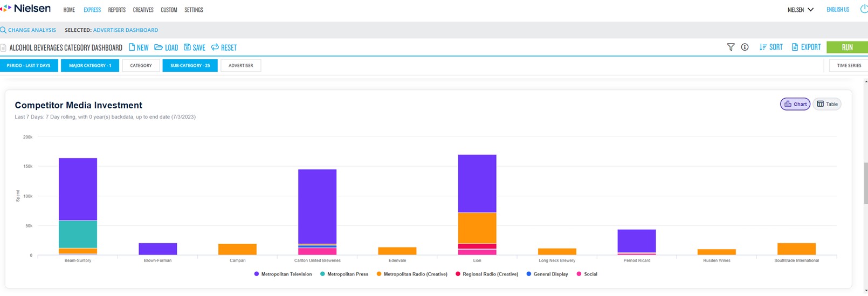Click Lion orange Metropolitan Radio segment
Screen dimensions: 868x296
pyautogui.click(x=477, y=228)
